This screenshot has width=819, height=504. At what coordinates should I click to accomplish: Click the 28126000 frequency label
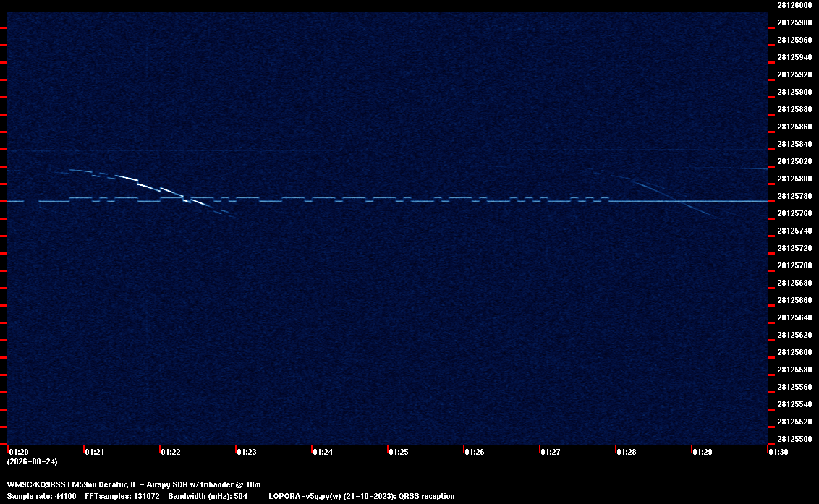(794, 5)
